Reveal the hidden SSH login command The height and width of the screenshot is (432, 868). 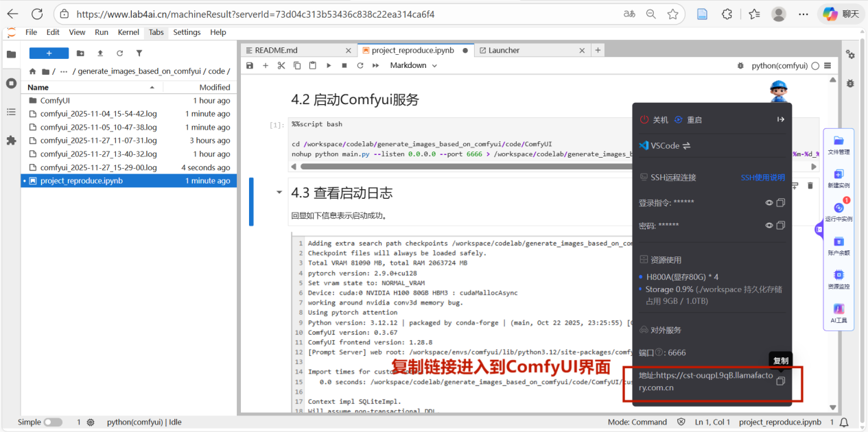pos(769,203)
